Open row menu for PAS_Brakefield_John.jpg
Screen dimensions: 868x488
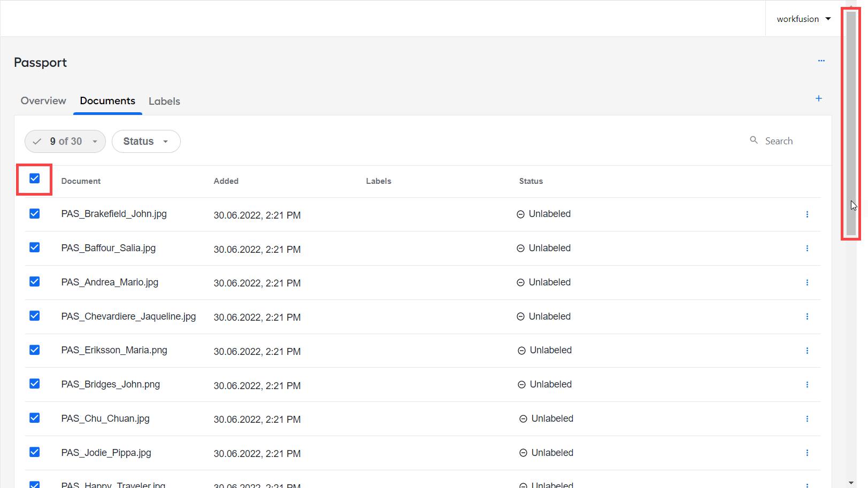807,214
